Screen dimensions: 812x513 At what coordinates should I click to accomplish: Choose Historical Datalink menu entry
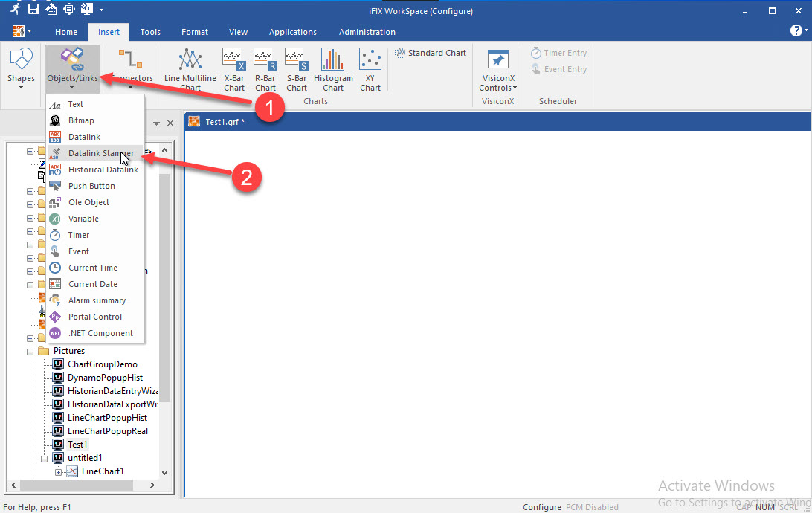(x=95, y=170)
